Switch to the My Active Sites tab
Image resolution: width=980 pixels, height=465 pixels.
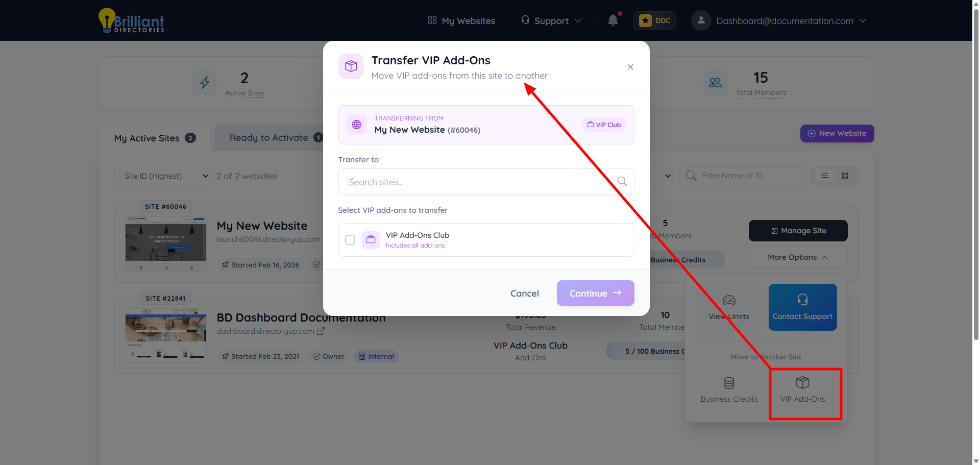(x=155, y=138)
